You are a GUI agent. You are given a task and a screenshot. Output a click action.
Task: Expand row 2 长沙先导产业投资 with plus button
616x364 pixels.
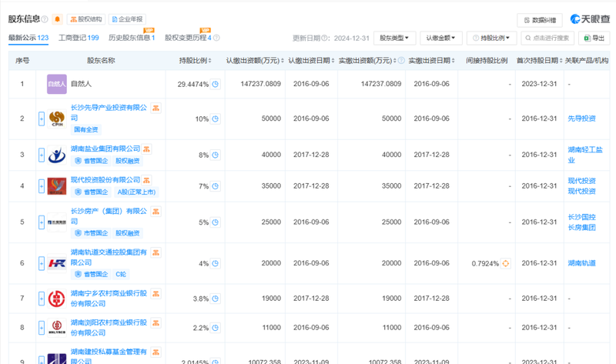point(42,119)
